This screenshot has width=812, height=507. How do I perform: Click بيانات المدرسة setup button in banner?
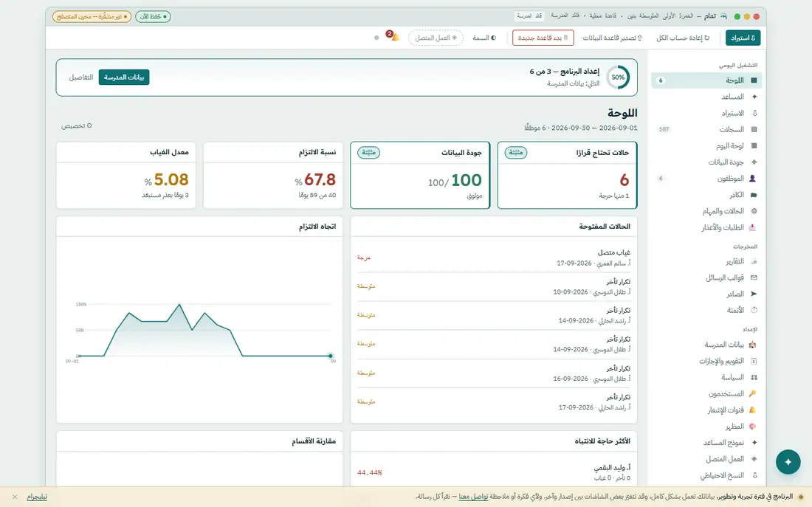(x=124, y=77)
